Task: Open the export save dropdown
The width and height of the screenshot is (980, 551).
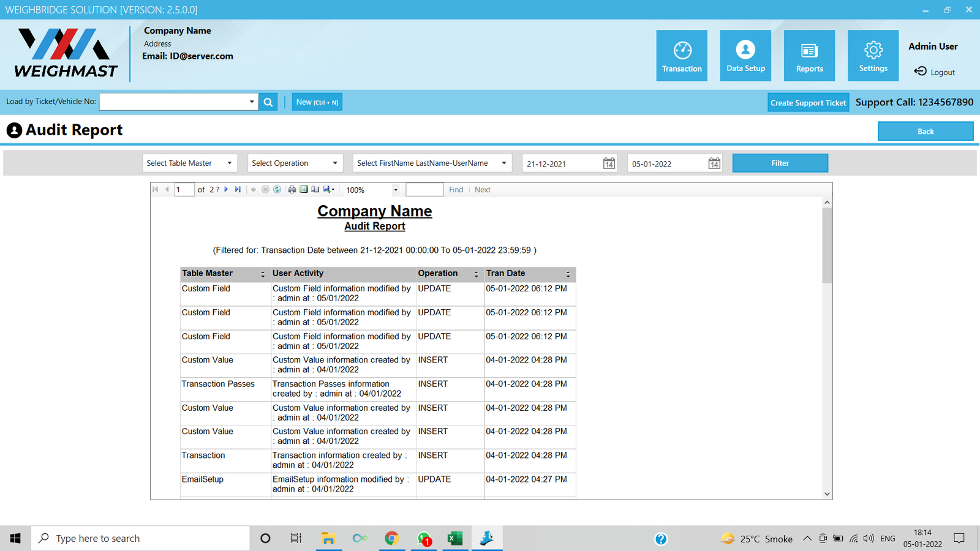Action: (329, 190)
